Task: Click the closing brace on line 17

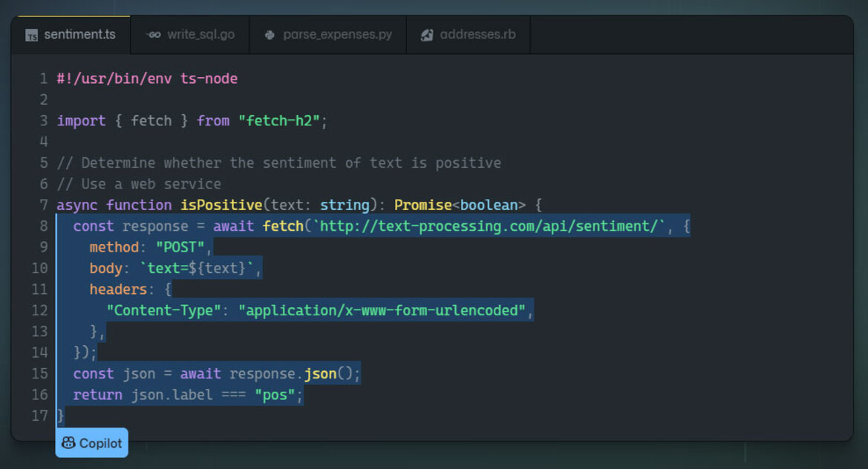Action: click(60, 416)
